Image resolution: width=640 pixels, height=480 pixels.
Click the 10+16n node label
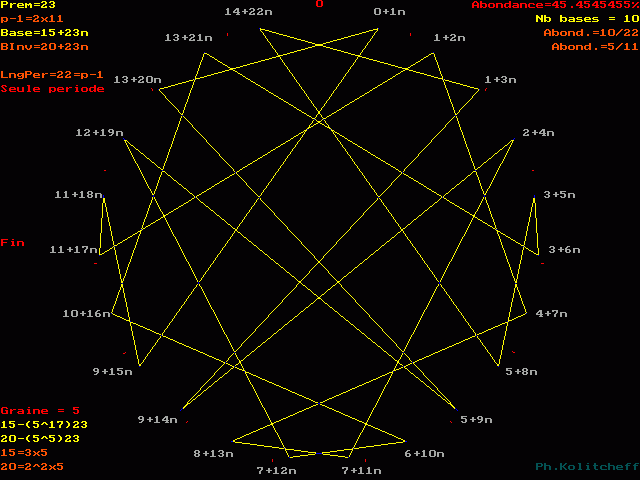[x=86, y=314]
